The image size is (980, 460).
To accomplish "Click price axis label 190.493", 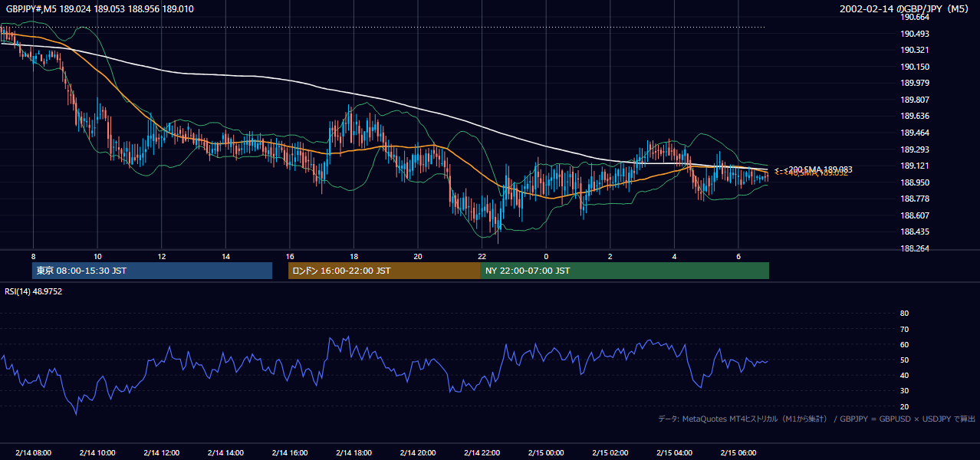I will pyautogui.click(x=915, y=34).
